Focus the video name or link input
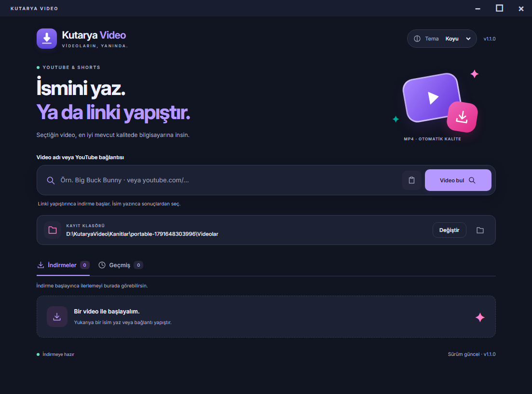Screen dimensions: 532x394 point(224,180)
